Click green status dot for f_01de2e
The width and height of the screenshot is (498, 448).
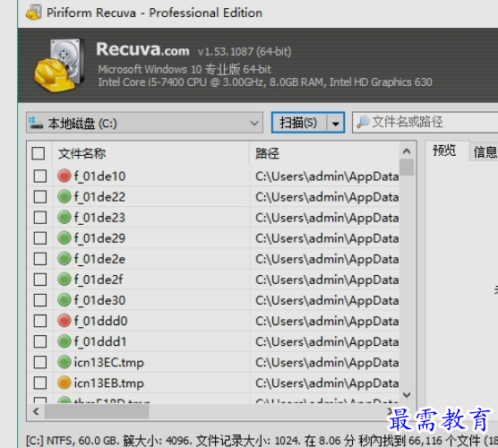tap(64, 259)
